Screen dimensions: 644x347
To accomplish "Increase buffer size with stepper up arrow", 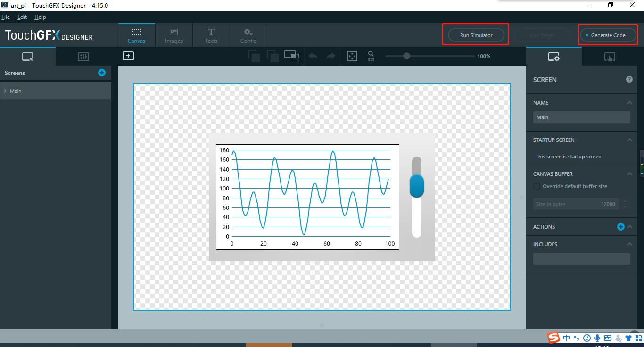I will click(625, 201).
